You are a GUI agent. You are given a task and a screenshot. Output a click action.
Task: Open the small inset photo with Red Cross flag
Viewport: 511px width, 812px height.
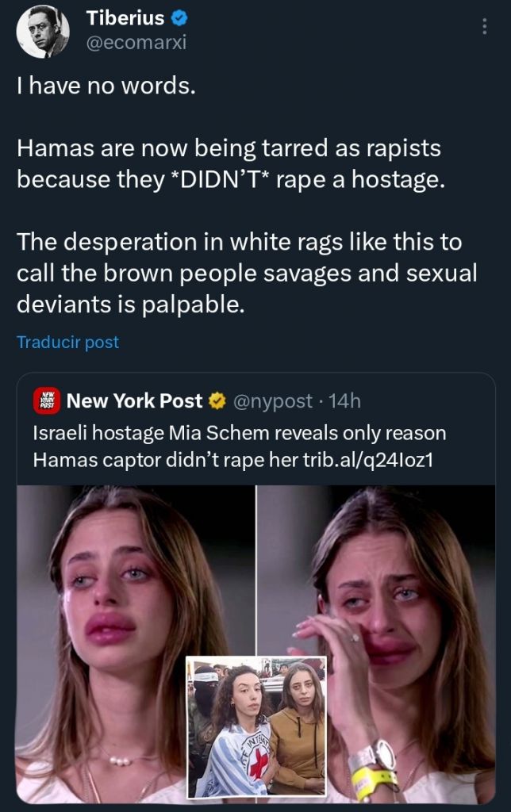256,727
